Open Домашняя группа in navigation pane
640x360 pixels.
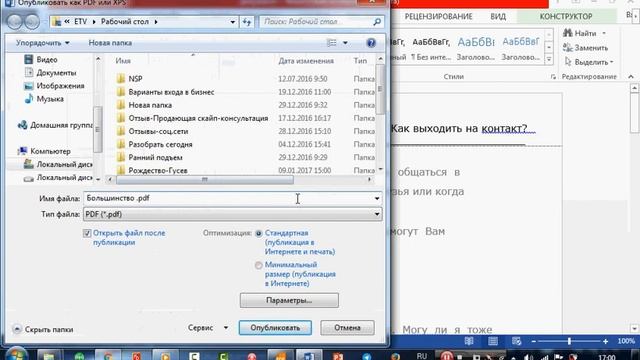[x=56, y=125]
